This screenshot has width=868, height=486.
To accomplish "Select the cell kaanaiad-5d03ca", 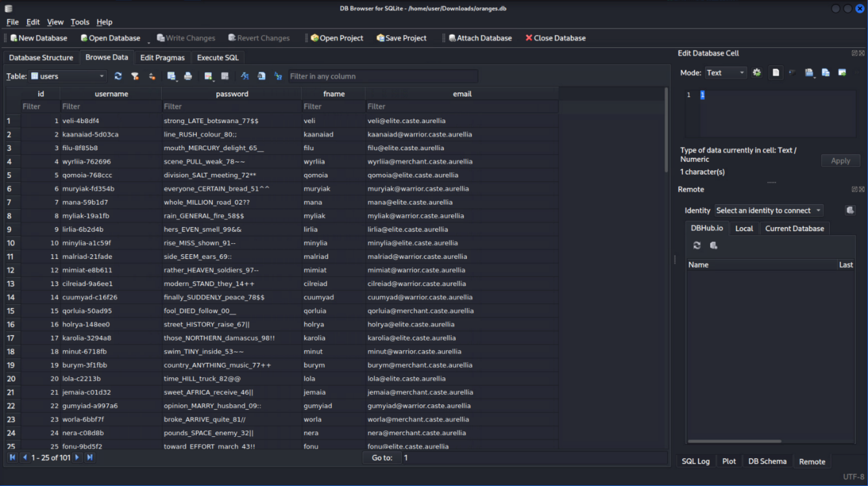I will tap(111, 135).
